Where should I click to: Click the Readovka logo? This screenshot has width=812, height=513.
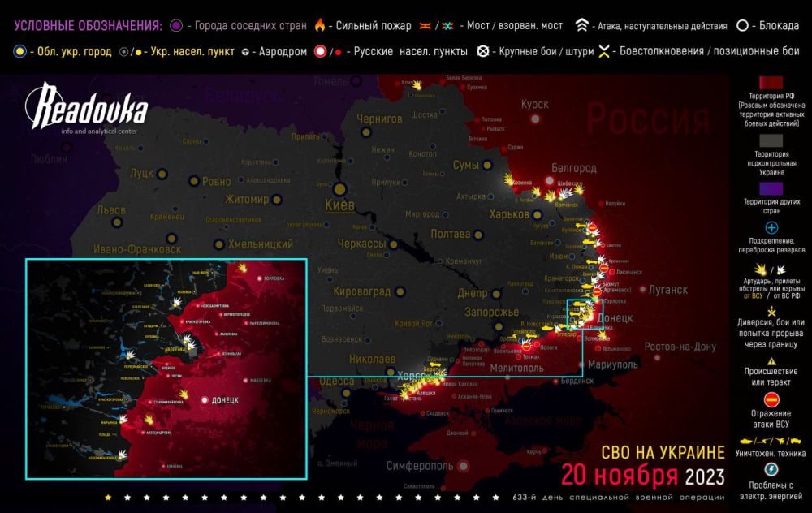[86, 108]
